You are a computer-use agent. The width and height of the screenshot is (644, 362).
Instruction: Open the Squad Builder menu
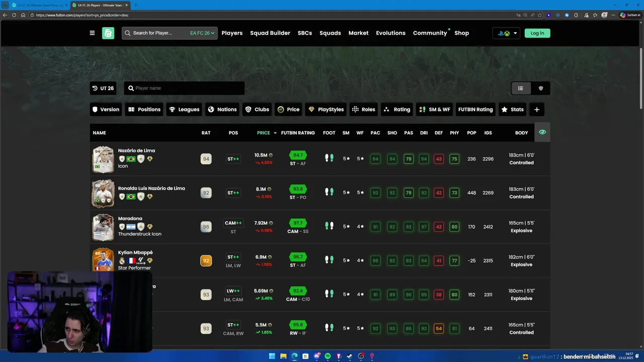[270, 33]
